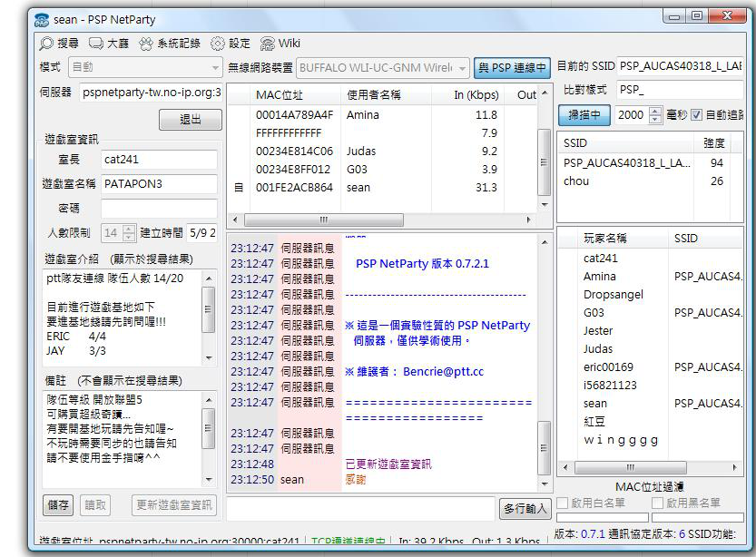The height and width of the screenshot is (557, 756).
Task: Click the 與 PSP 連線中 button
Action: (512, 68)
